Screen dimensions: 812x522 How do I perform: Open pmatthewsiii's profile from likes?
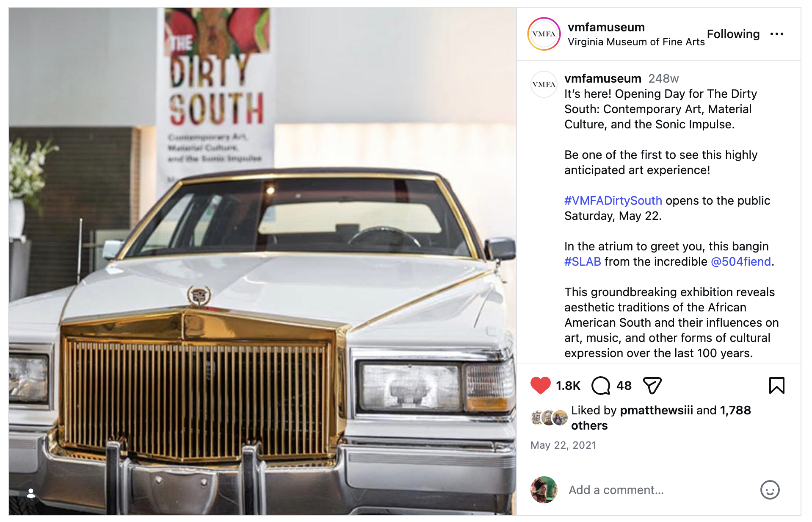(656, 410)
